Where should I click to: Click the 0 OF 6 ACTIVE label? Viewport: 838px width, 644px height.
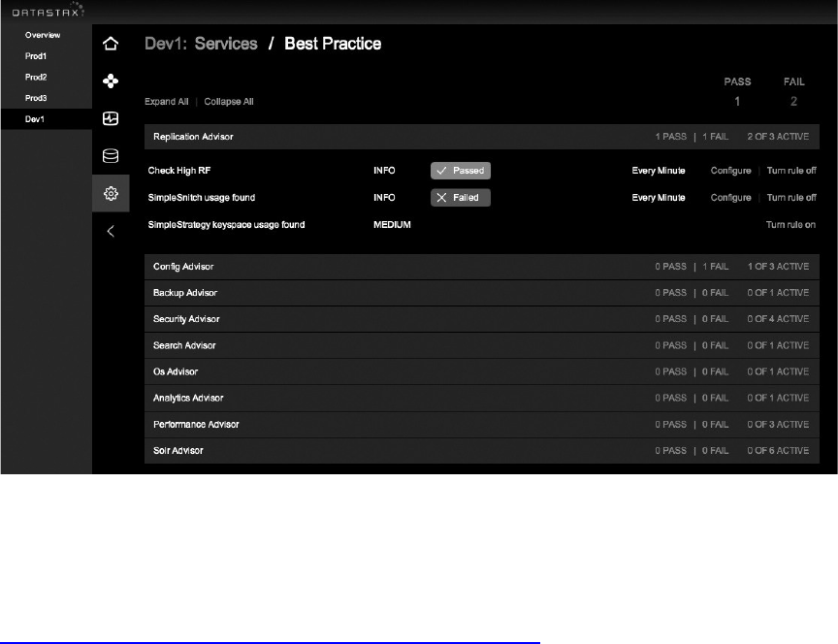pos(778,451)
